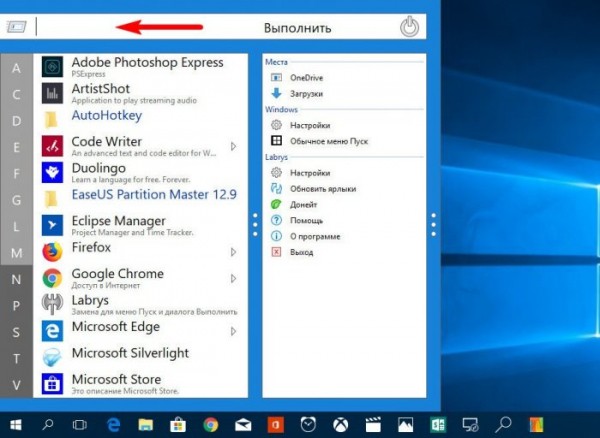Expand the Code Writer submenu arrow
This screenshot has height=438, width=600.
pyautogui.click(x=233, y=147)
